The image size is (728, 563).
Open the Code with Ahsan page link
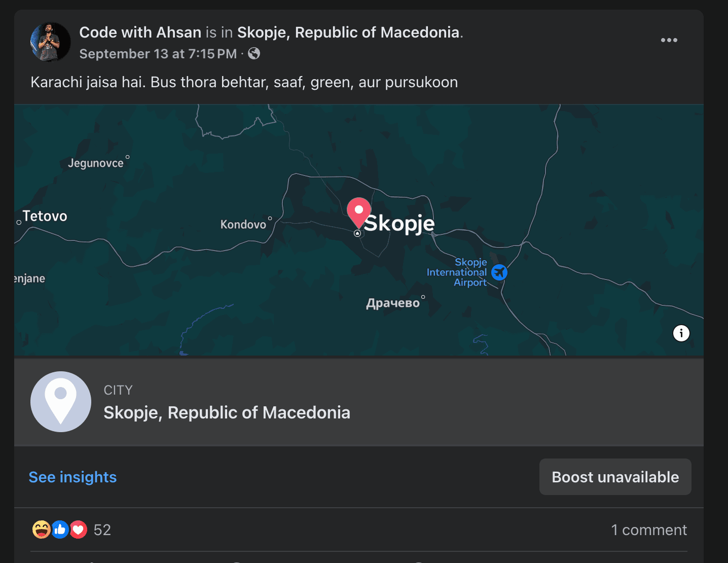pos(140,32)
